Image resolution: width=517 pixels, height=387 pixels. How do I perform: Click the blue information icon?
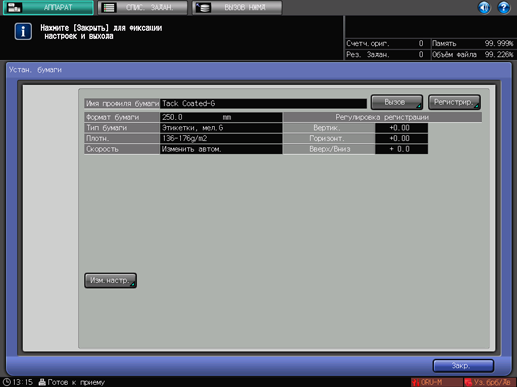(23, 32)
